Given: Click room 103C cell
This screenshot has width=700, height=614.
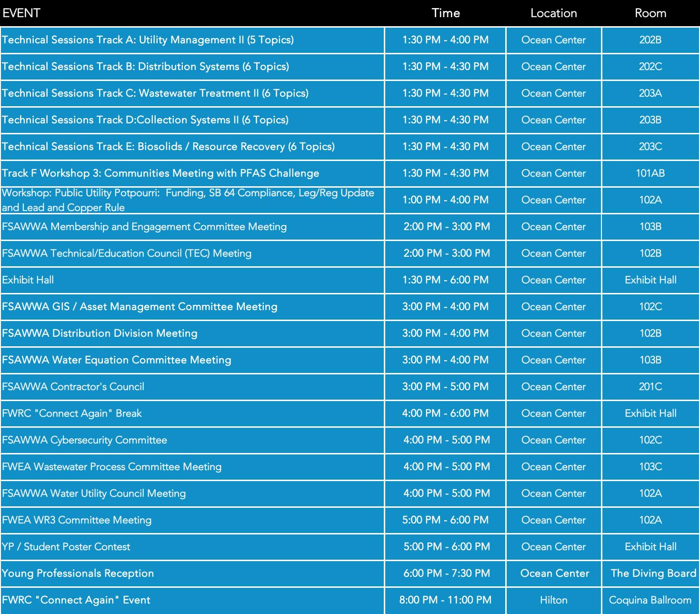Looking at the screenshot, I should [650, 467].
